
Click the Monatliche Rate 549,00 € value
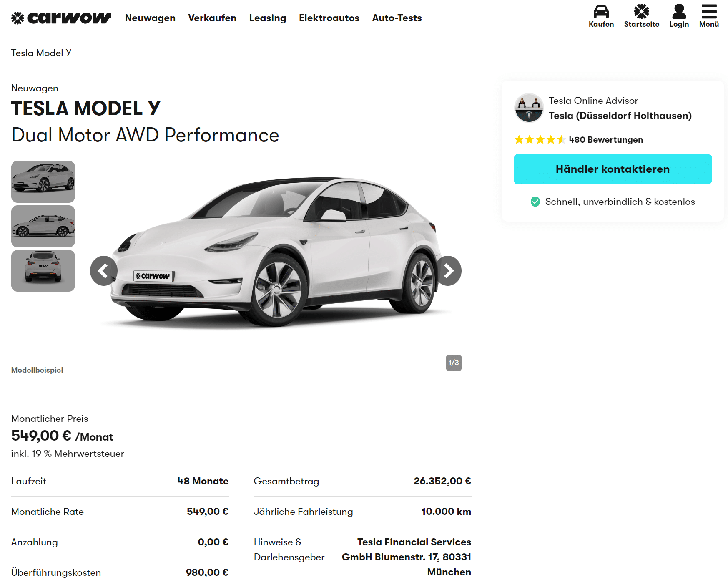tap(208, 512)
